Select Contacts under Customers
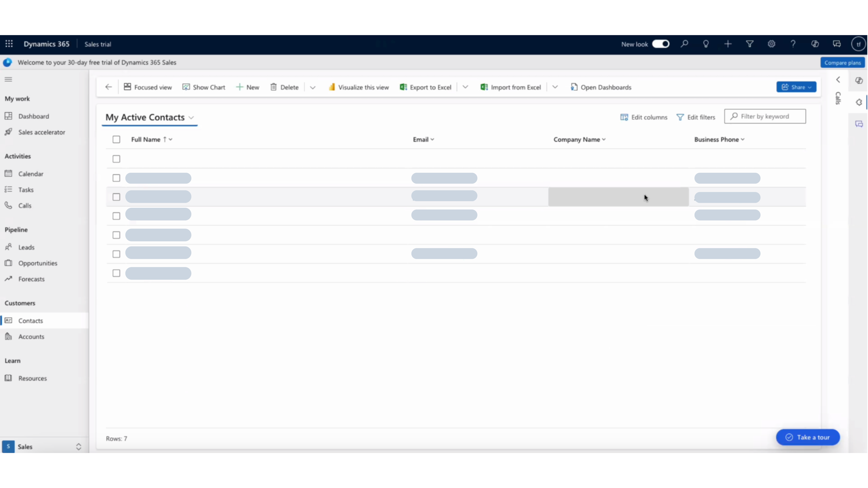This screenshot has width=868, height=488. pyautogui.click(x=44, y=321)
